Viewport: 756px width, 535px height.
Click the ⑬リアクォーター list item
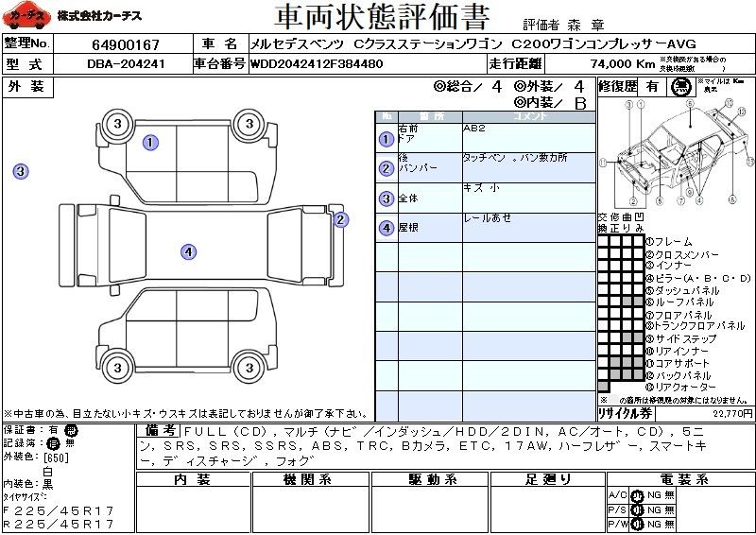point(680,387)
